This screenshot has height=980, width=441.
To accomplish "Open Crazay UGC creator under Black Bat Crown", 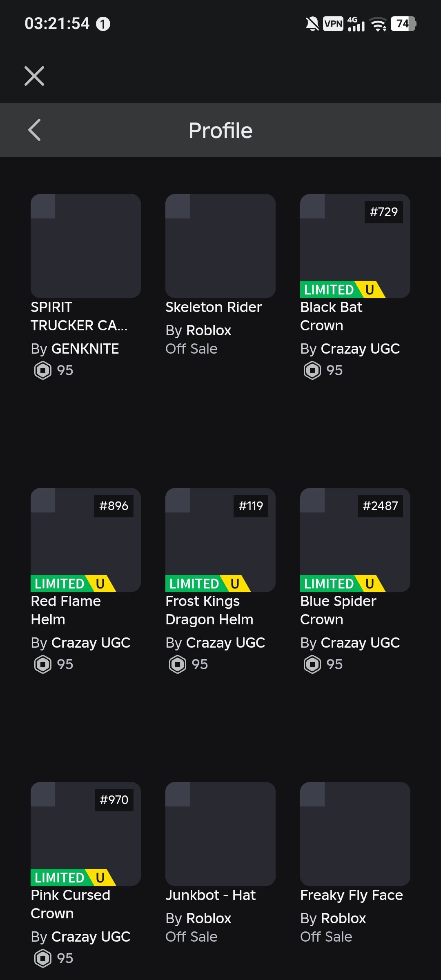I will pos(360,349).
